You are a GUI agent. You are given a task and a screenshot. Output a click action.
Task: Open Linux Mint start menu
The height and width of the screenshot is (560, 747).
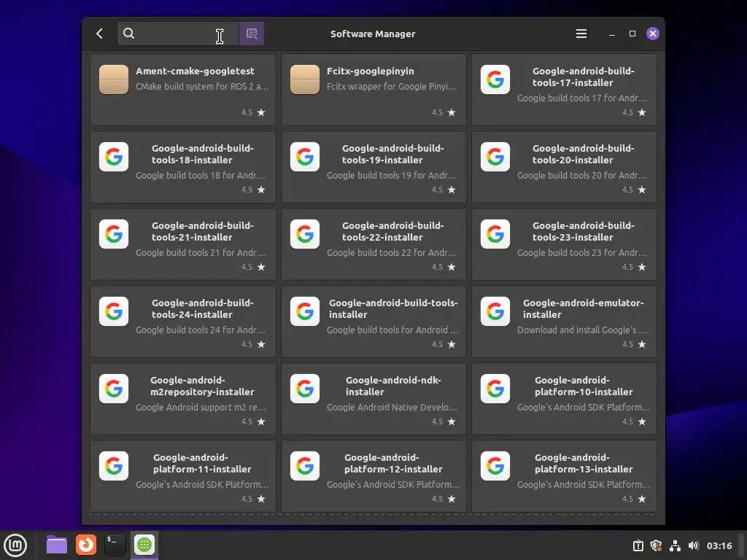pyautogui.click(x=16, y=545)
